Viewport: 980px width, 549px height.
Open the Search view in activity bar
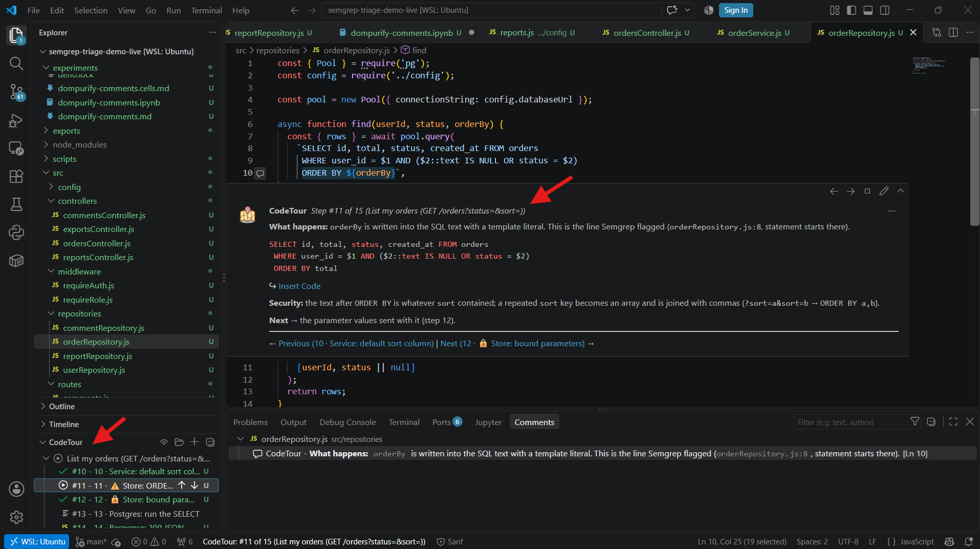pos(16,64)
